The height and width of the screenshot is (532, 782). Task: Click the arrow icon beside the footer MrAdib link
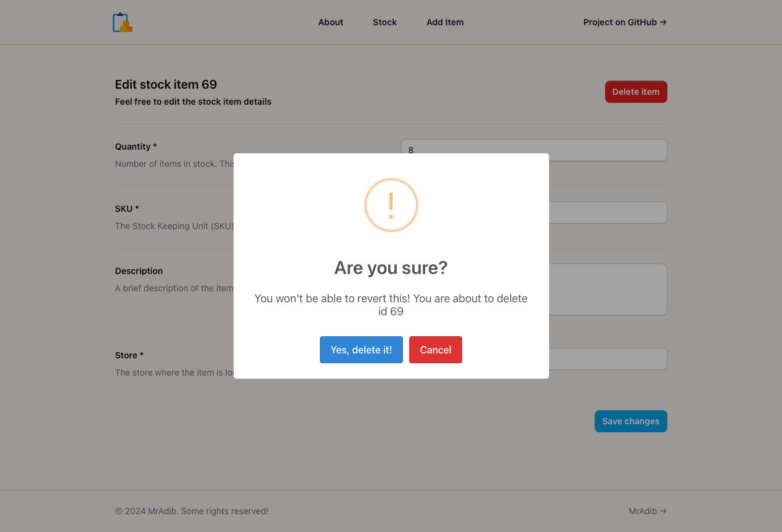tap(663, 511)
